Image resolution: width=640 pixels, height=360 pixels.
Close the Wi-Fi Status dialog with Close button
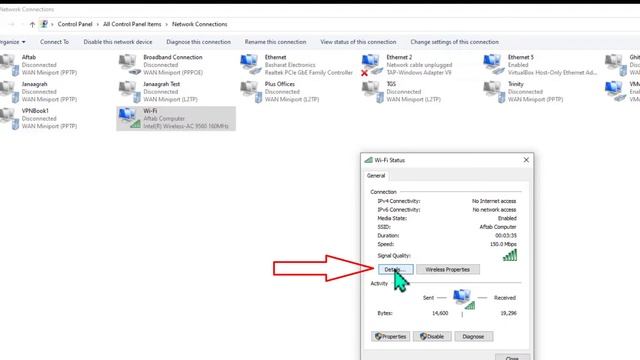[512, 358]
